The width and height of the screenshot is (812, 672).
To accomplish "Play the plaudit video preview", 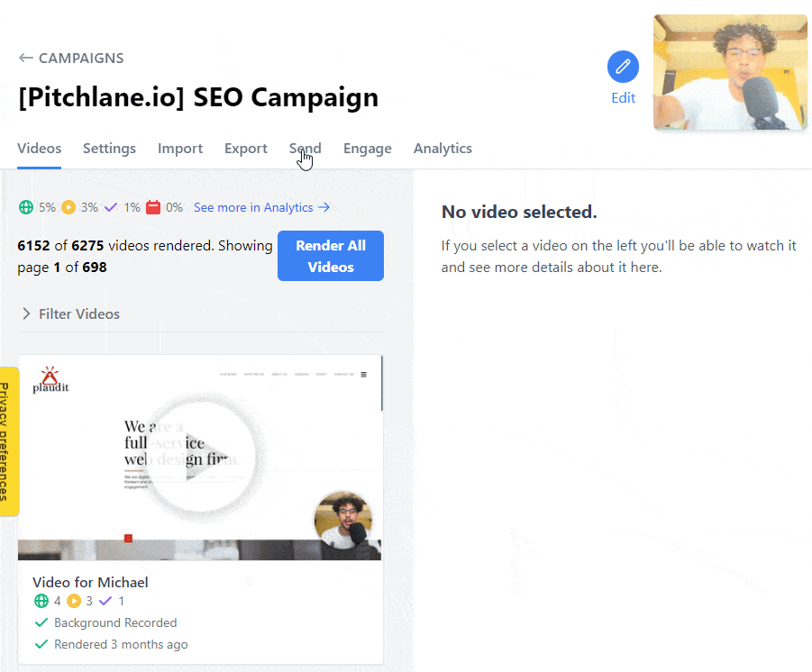I will tap(200, 457).
